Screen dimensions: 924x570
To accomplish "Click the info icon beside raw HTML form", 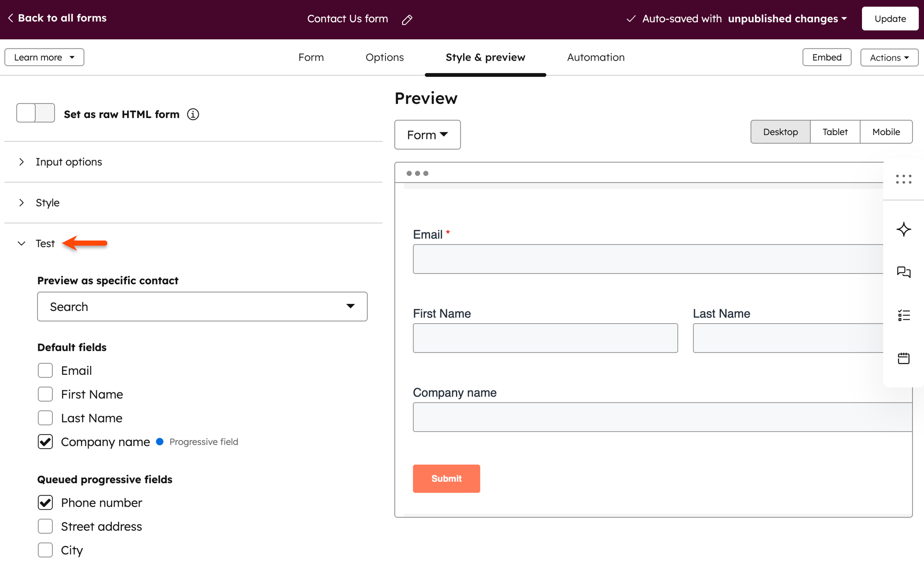I will tap(193, 114).
